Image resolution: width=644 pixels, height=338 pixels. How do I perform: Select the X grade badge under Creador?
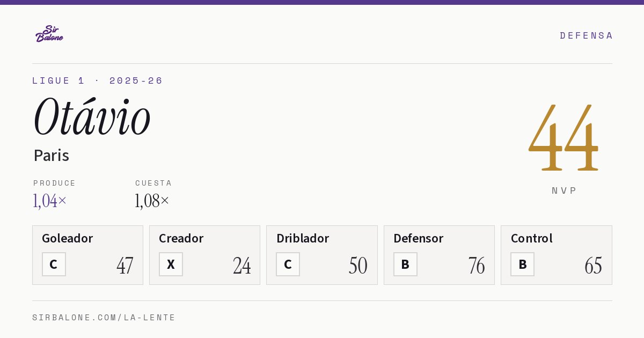[x=171, y=264]
